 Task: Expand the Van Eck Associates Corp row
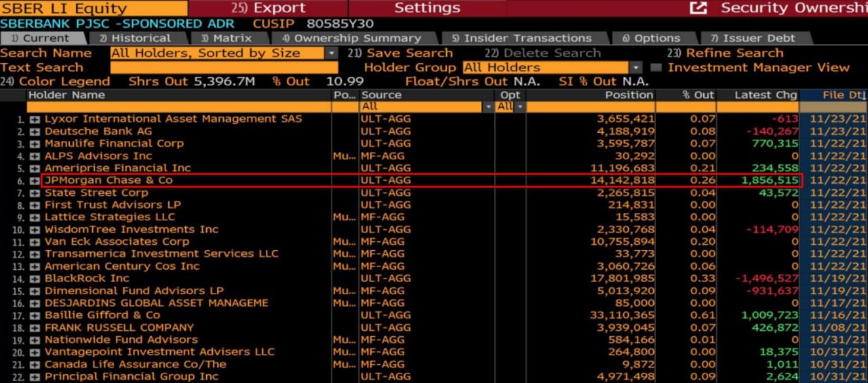pyautogui.click(x=35, y=242)
